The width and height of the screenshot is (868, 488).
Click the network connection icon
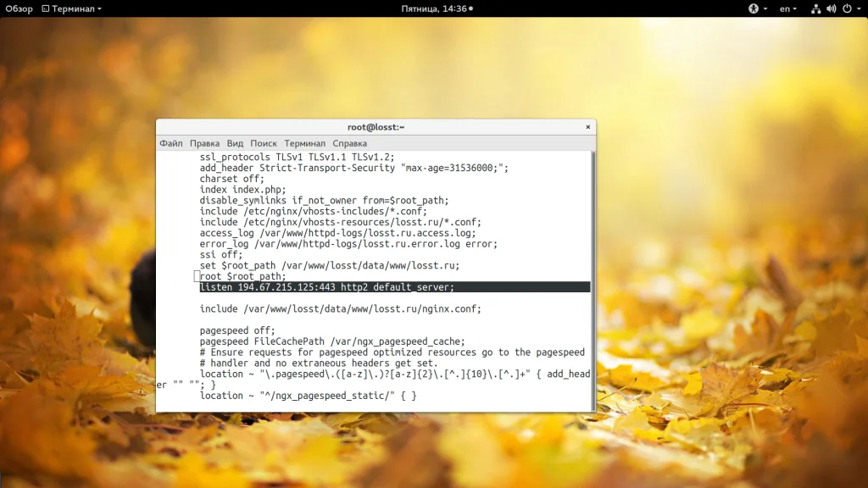coord(815,8)
